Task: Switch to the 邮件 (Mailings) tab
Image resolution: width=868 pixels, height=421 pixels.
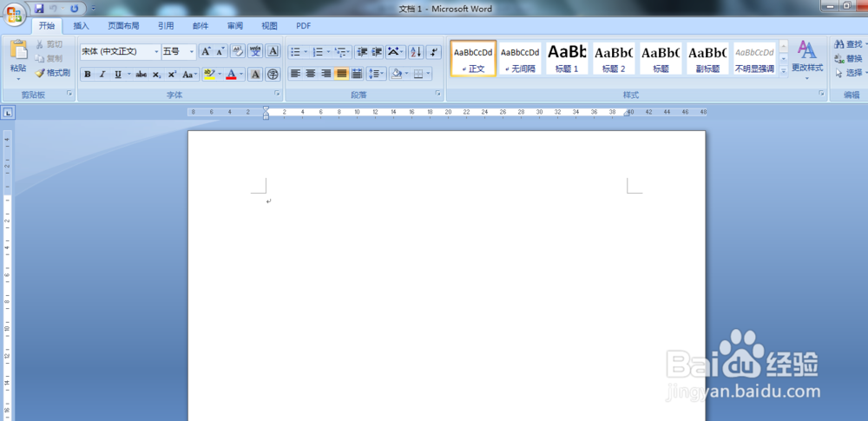Action: (x=201, y=26)
